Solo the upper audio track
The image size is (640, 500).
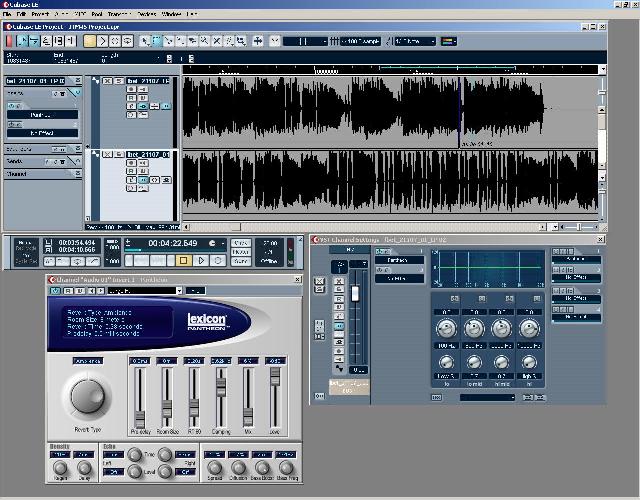tap(119, 81)
